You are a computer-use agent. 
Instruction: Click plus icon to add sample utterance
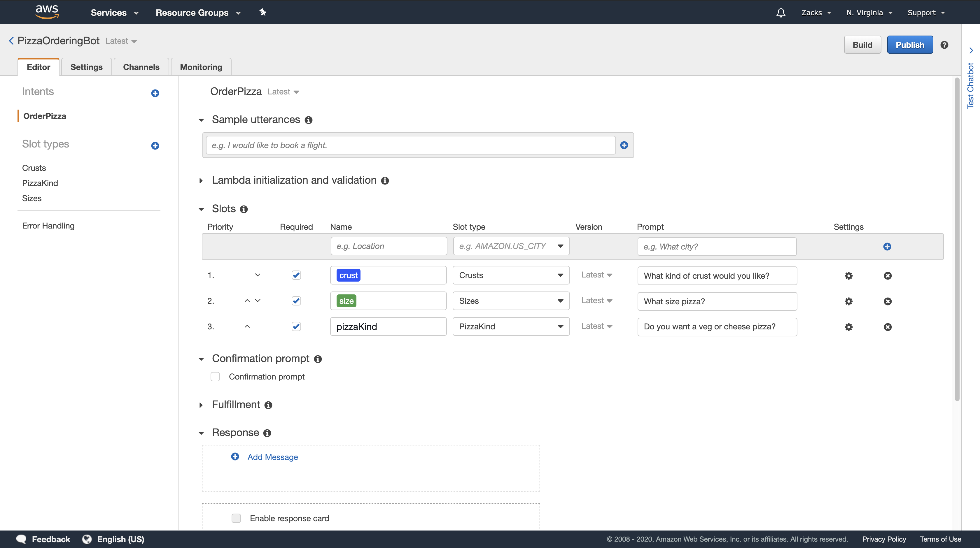[x=624, y=145]
